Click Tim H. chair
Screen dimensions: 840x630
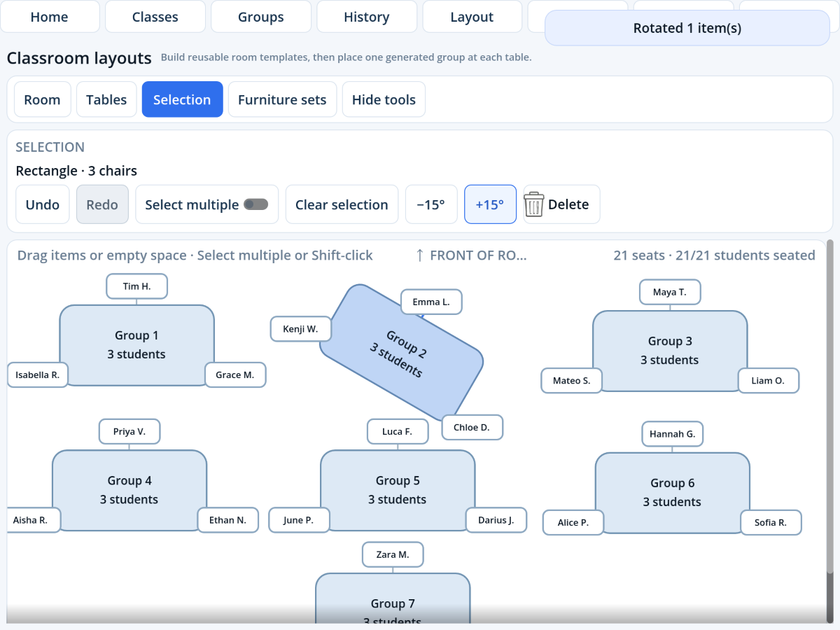tap(137, 286)
